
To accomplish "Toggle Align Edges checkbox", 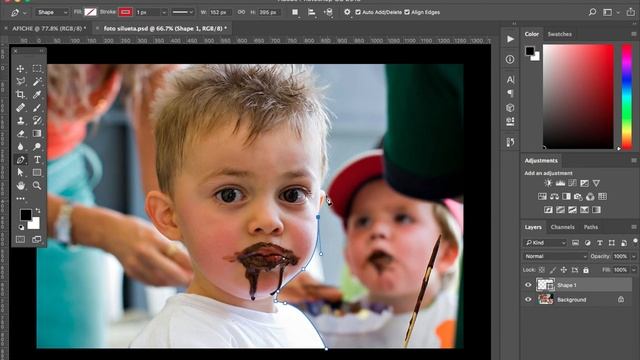I will (x=407, y=12).
